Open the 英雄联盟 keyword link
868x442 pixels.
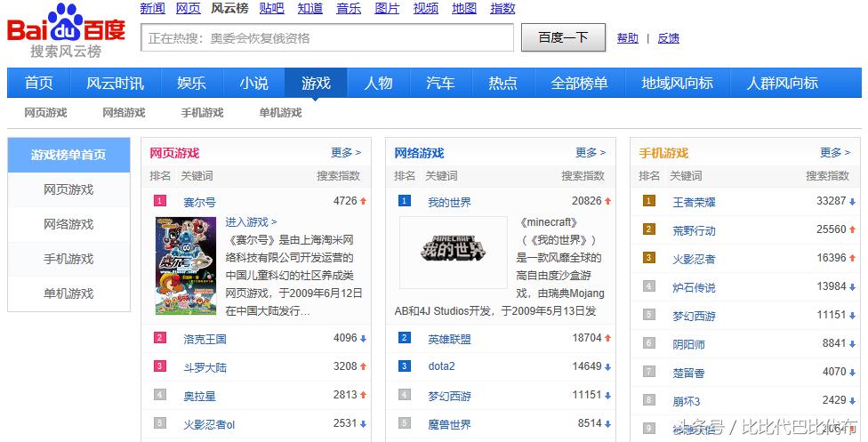point(449,339)
